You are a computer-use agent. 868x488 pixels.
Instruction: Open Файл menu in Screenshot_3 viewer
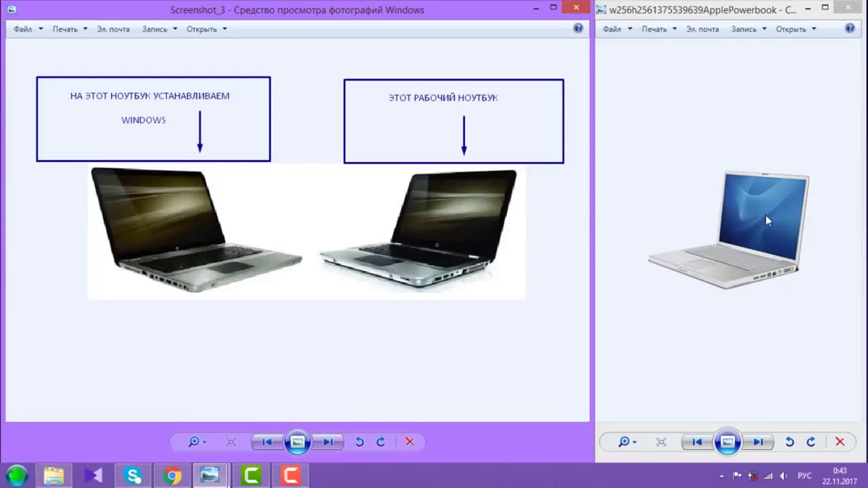[28, 29]
